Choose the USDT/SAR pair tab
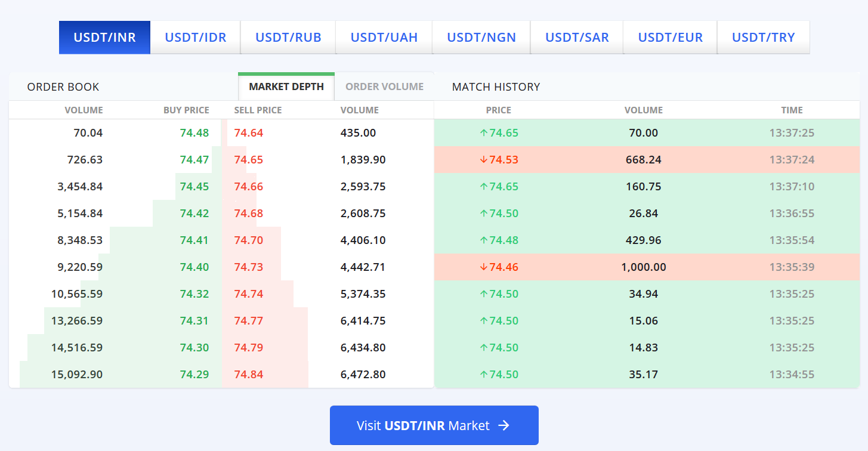 pos(577,38)
